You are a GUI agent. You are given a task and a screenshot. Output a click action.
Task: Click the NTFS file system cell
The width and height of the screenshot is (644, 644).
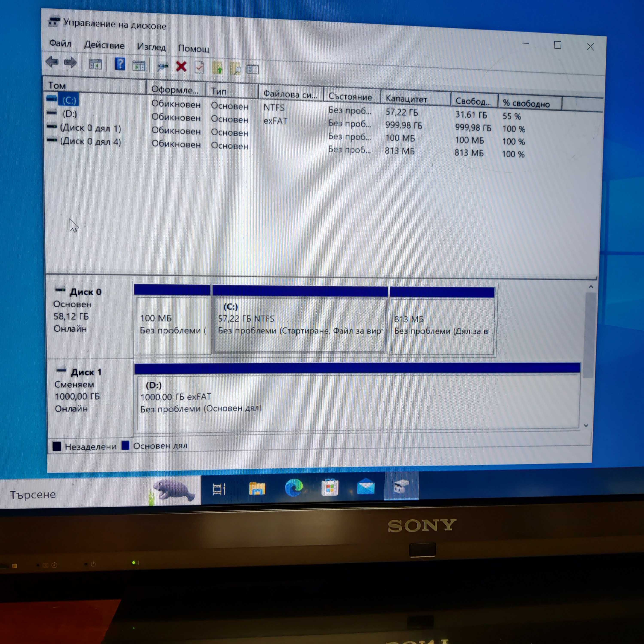(274, 107)
